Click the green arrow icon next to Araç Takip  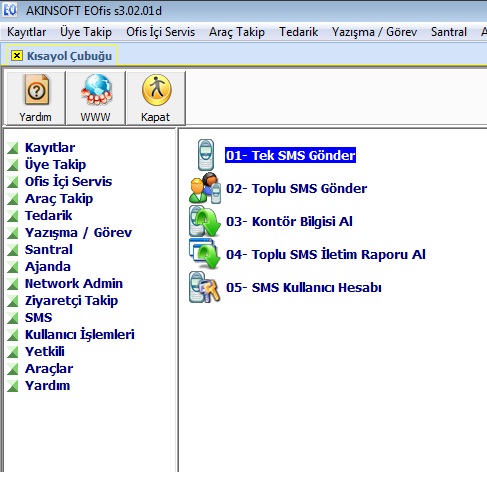pyautogui.click(x=13, y=199)
